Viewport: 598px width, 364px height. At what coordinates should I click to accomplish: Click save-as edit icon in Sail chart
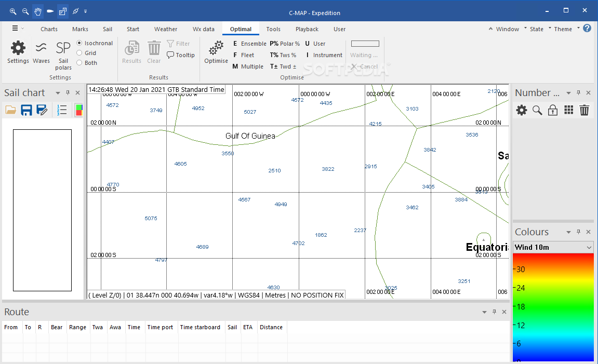click(x=42, y=110)
